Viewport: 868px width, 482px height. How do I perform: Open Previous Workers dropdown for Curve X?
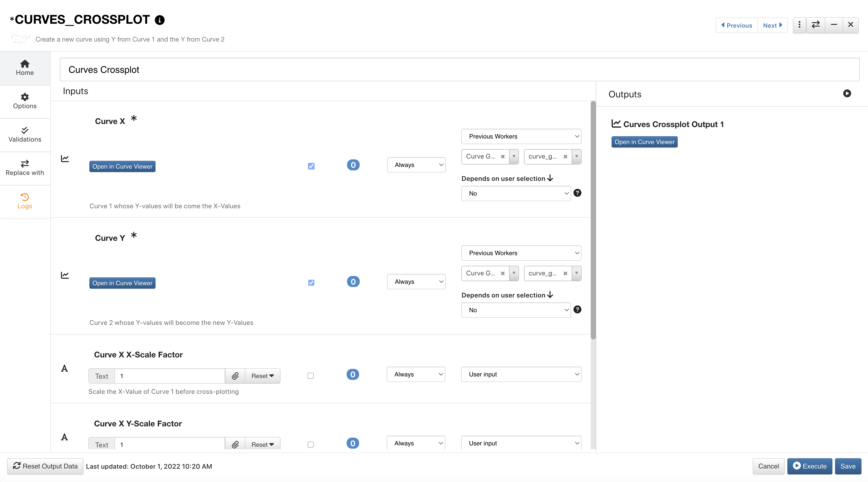521,136
